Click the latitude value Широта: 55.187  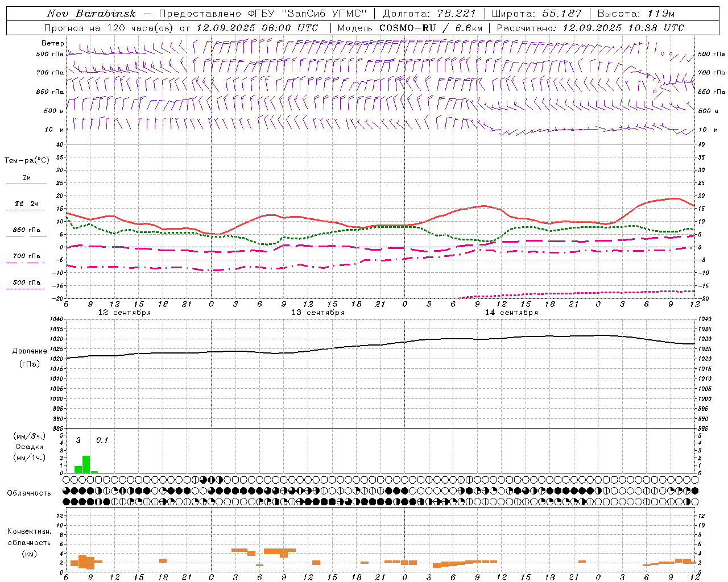click(536, 14)
